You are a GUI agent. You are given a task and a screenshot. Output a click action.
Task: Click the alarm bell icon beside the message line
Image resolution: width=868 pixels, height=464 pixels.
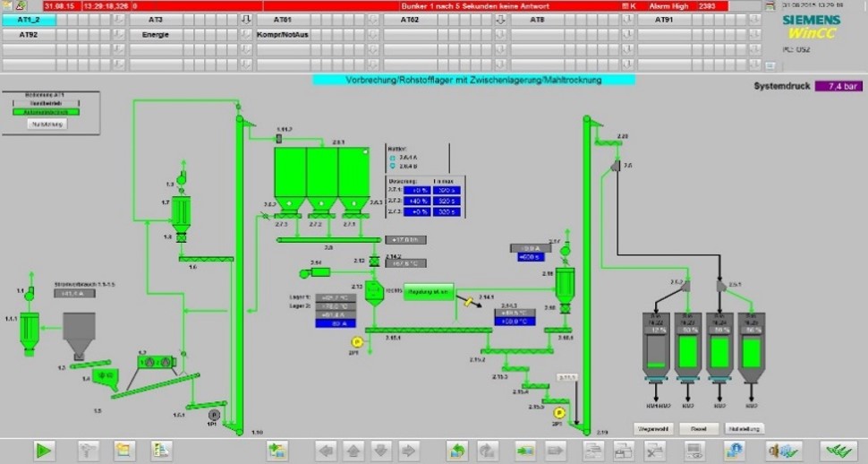click(21, 5)
